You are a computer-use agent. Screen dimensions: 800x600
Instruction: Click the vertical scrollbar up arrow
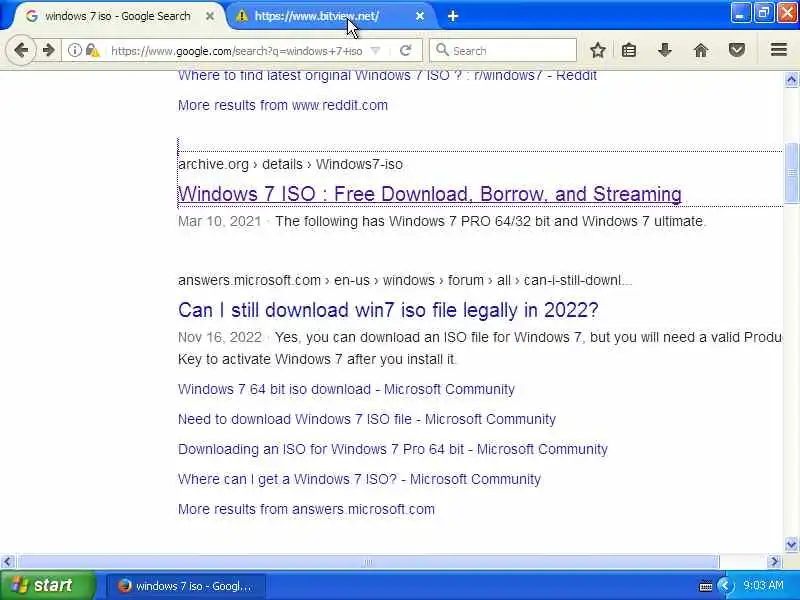click(791, 79)
